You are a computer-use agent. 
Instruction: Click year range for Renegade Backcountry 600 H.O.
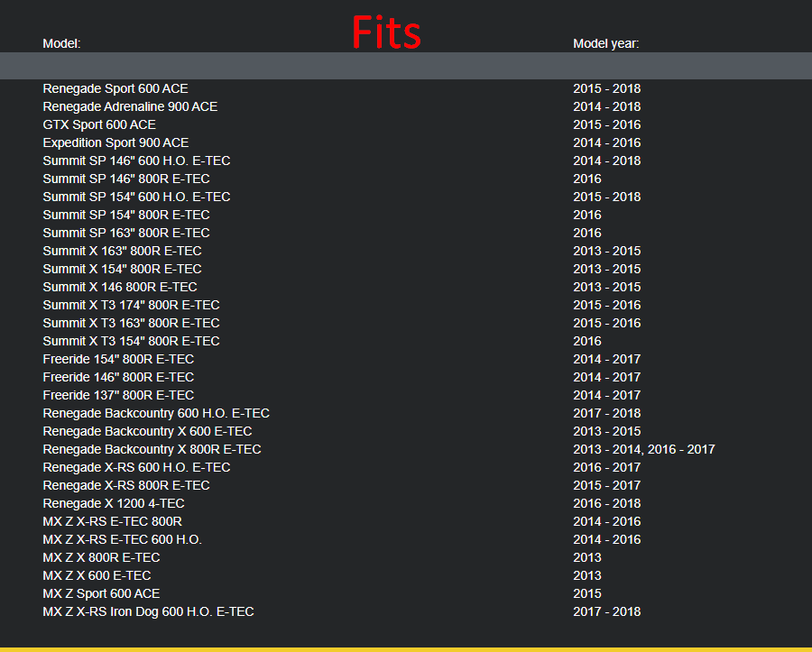pos(607,413)
